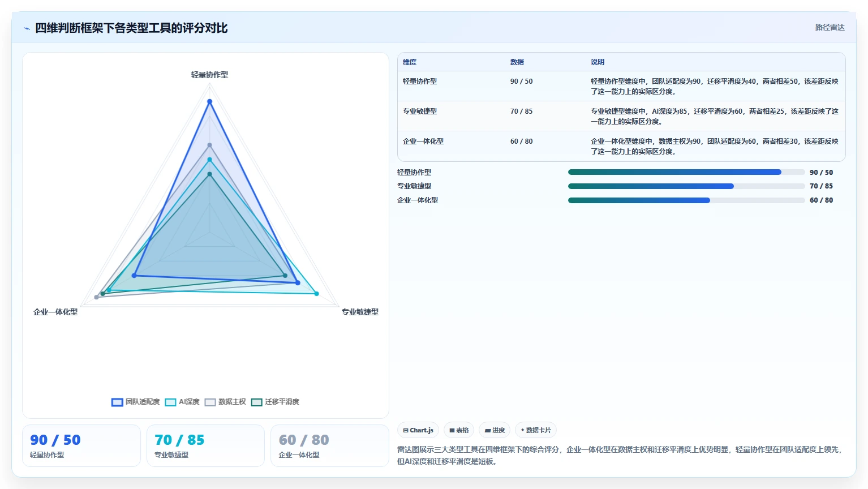
Task: Click the 专业敏捷型 table row name
Action: point(420,111)
